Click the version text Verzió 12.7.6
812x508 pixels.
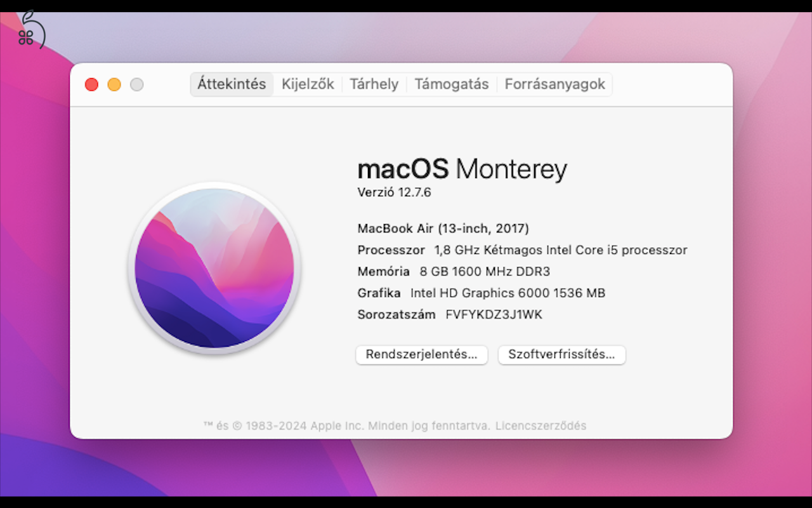point(394,192)
